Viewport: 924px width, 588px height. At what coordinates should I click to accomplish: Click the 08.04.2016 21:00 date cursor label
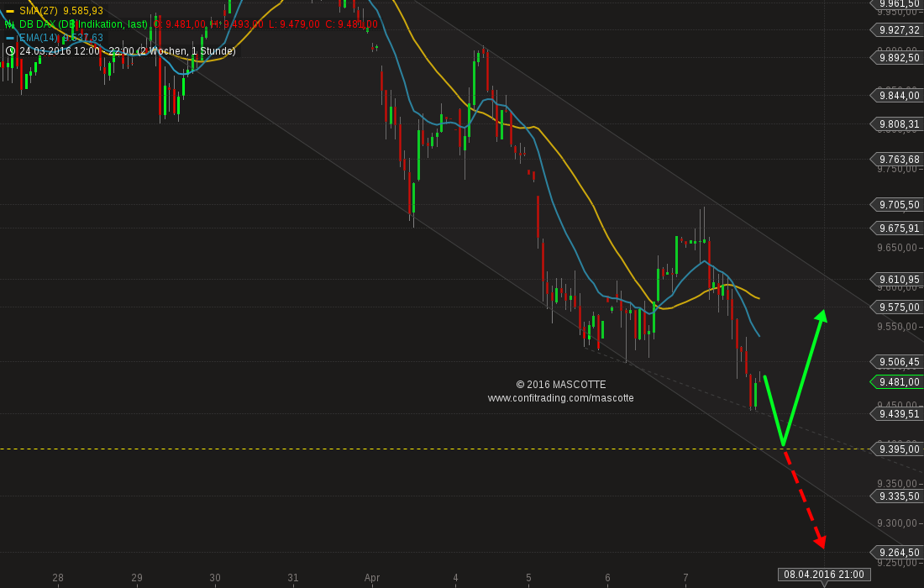[x=824, y=575]
